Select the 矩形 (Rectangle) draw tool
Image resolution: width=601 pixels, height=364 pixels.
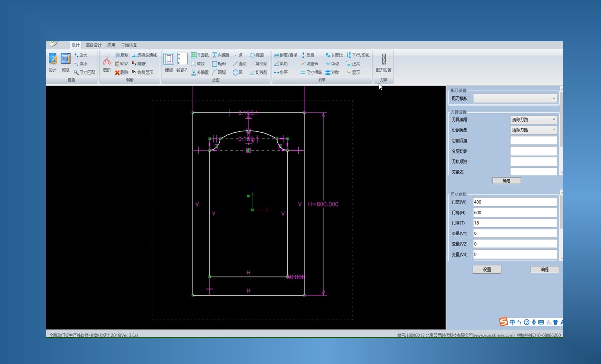(x=218, y=64)
